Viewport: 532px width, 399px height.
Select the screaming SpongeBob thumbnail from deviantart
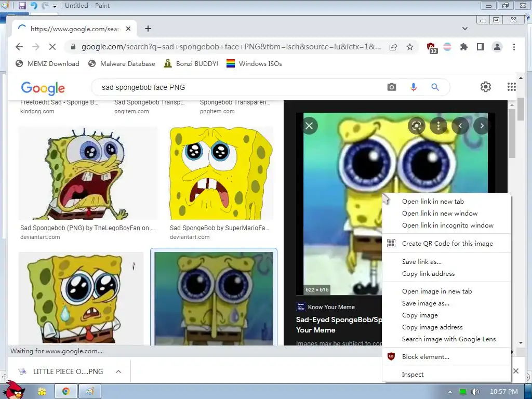coord(88,173)
